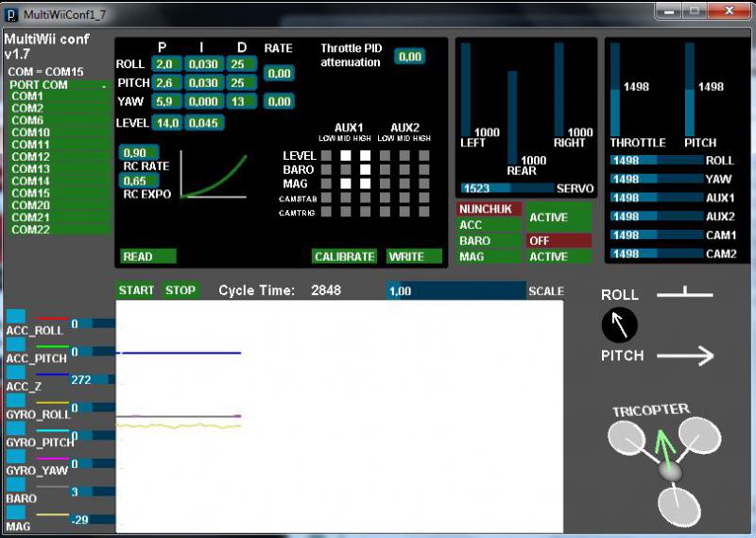The width and height of the screenshot is (756, 538).
Task: Click the AUX1 1498 channel bar
Action: pyautogui.click(x=657, y=198)
